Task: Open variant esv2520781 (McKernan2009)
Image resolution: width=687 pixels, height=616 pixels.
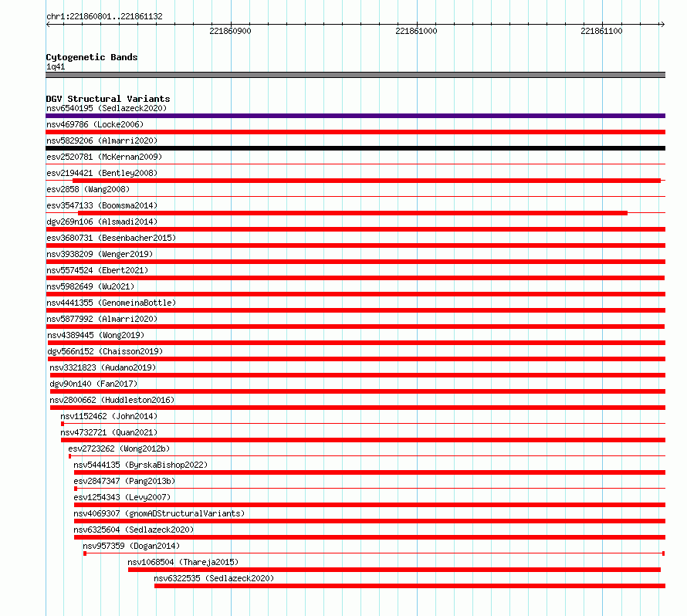Action: [104, 157]
